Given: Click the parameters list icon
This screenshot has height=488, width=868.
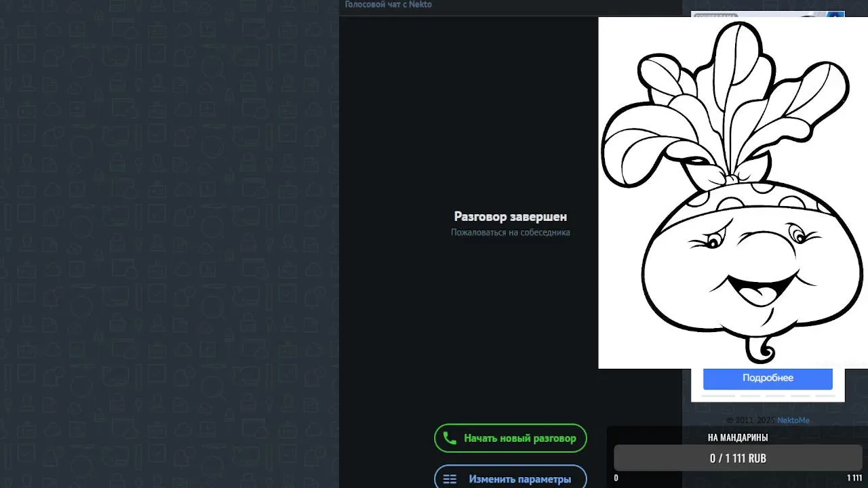Looking at the screenshot, I should click(x=450, y=479).
